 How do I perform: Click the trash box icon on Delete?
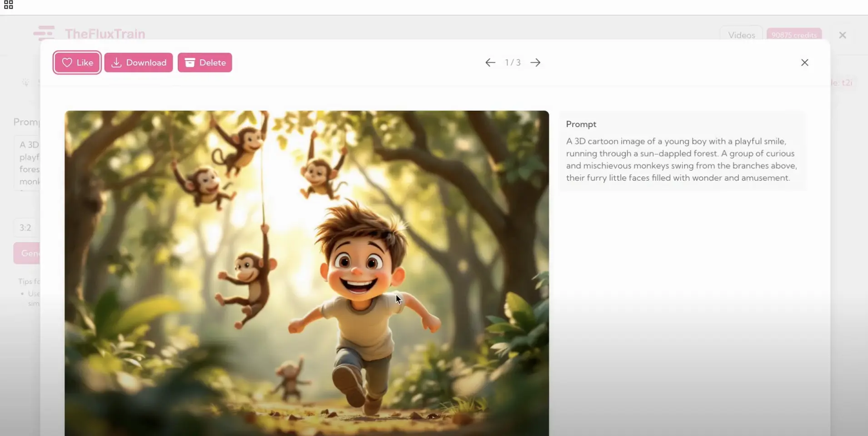(x=190, y=63)
